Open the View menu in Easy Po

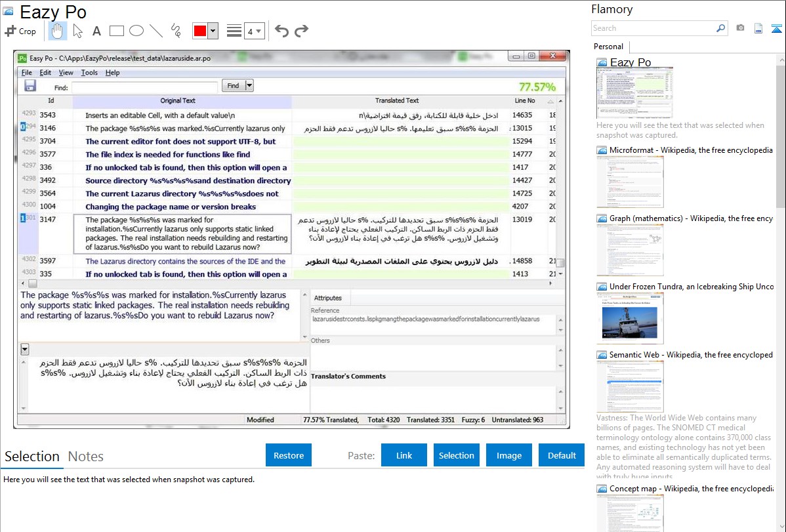tap(66, 73)
